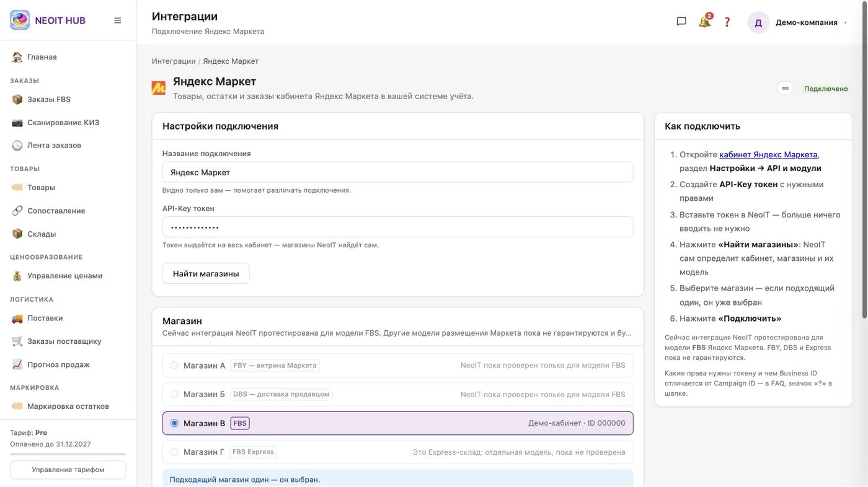Click the text Демо-кабинет · ID 000000
Viewport: 868px width, 487px height.
coord(577,423)
